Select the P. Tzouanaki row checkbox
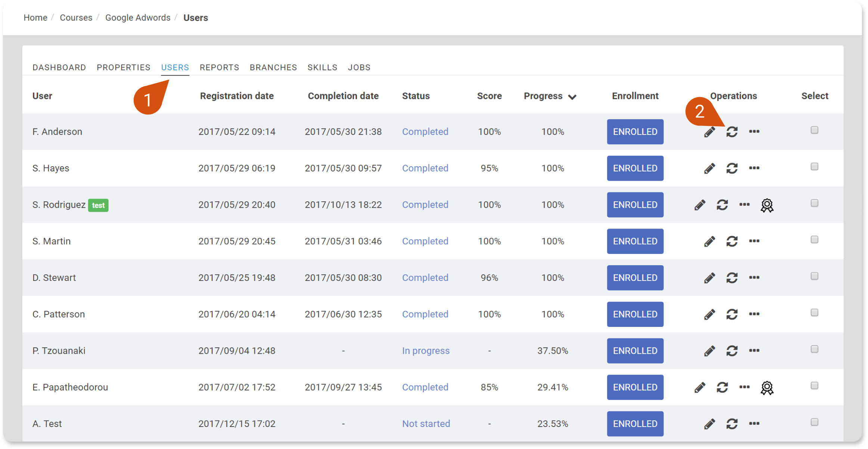 pos(815,350)
